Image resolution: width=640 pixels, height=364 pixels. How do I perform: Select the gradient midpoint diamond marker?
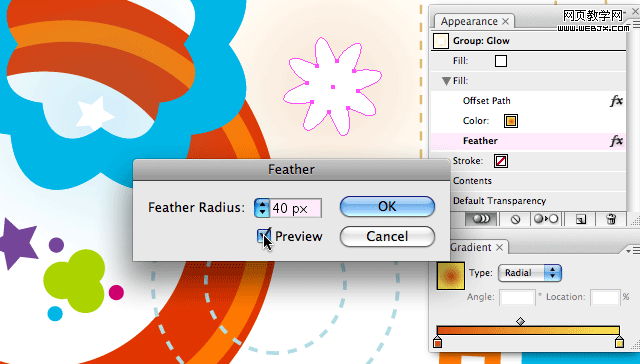[x=520, y=322]
